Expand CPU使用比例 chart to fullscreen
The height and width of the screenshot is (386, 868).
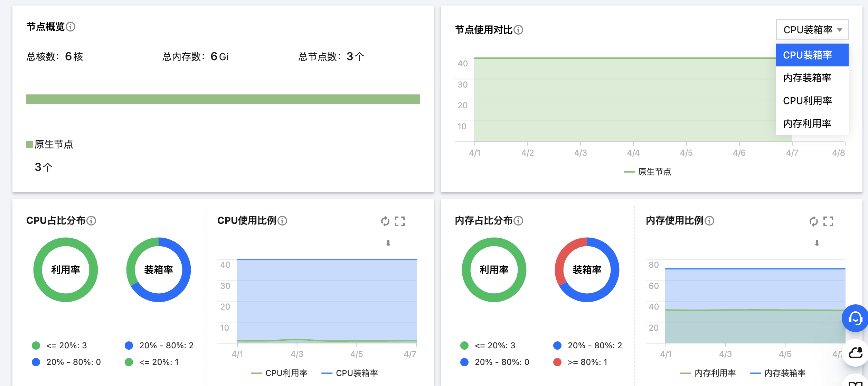(400, 221)
